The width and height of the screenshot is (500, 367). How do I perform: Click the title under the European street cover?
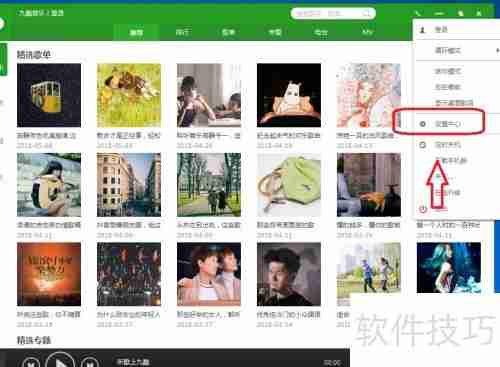(129, 225)
